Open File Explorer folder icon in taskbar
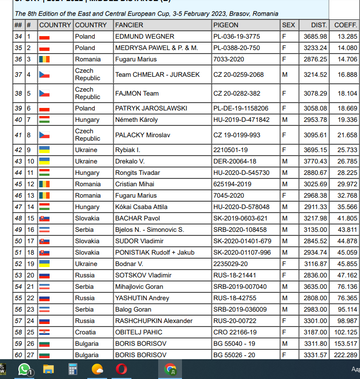Screen dimensions: 360x379 click(48, 369)
